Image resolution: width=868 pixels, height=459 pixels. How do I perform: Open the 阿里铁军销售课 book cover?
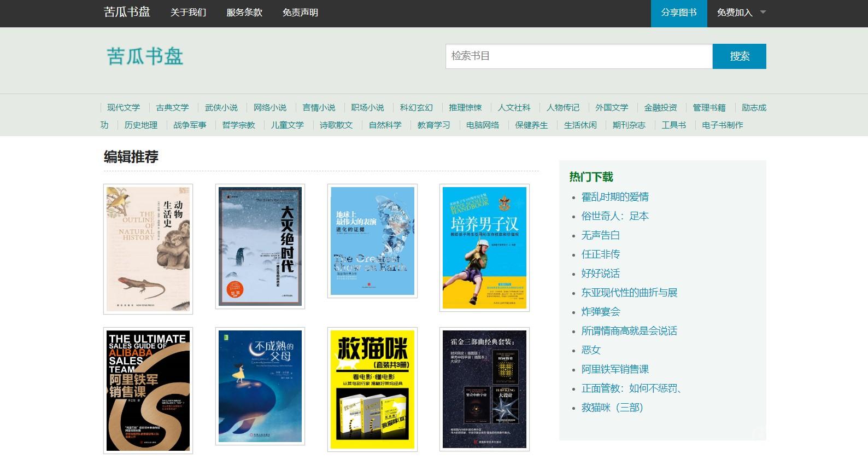(148, 391)
